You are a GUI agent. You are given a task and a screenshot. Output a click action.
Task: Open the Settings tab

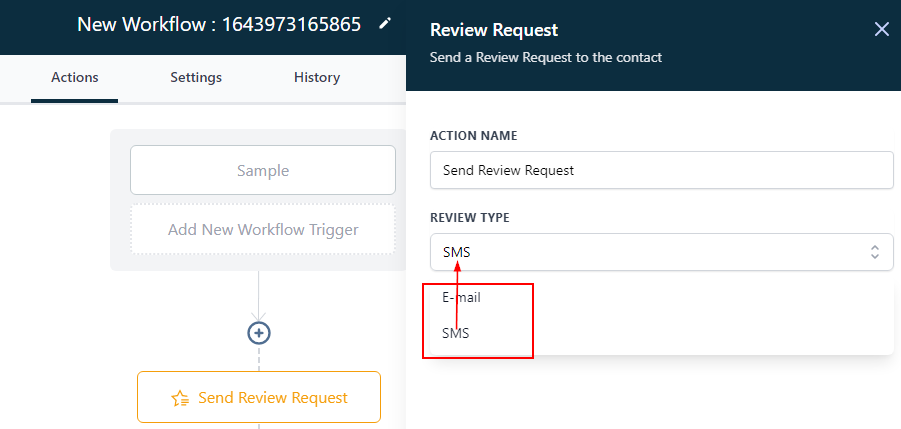pyautogui.click(x=196, y=78)
